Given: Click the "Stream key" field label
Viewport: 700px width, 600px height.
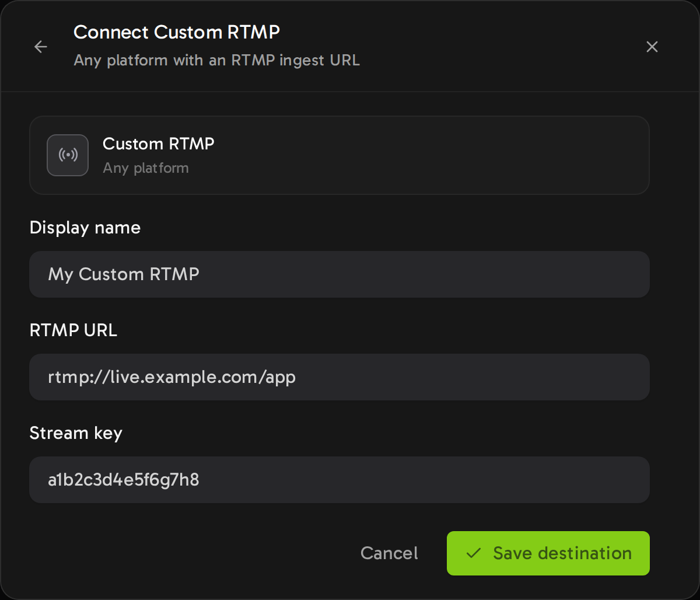Looking at the screenshot, I should (x=76, y=433).
